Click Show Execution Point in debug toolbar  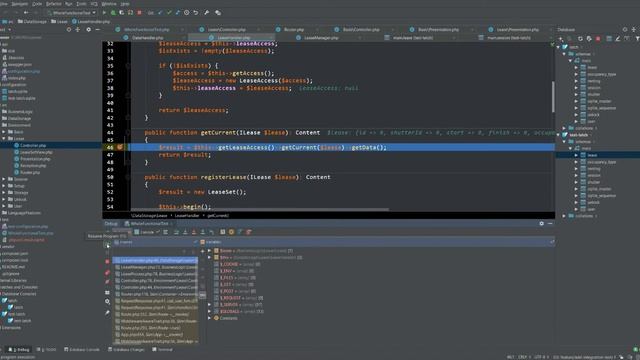166,232
